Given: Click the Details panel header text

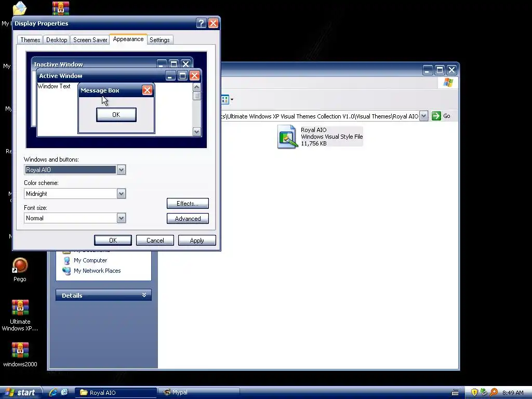Looking at the screenshot, I should coord(72,296).
